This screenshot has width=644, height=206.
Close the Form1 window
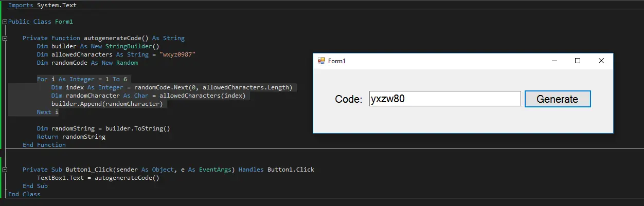601,61
